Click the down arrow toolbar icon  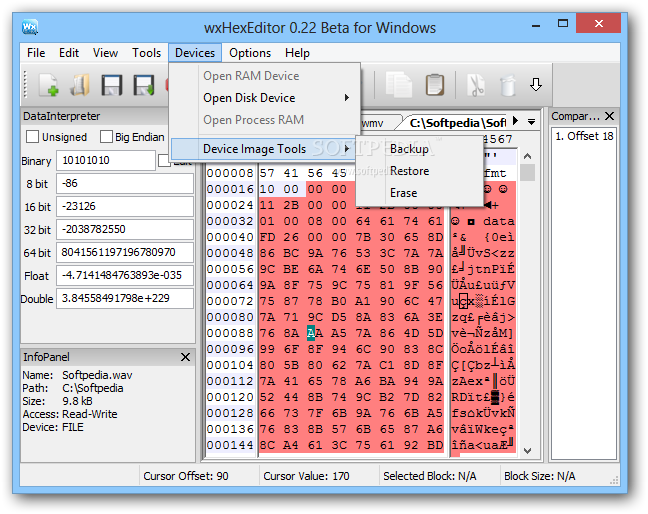[536, 84]
